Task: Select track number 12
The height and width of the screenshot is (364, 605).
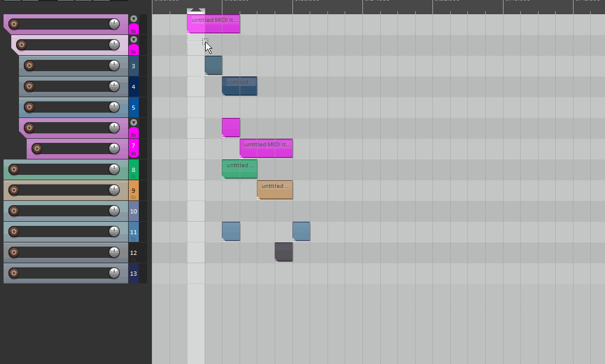Action: click(x=133, y=253)
